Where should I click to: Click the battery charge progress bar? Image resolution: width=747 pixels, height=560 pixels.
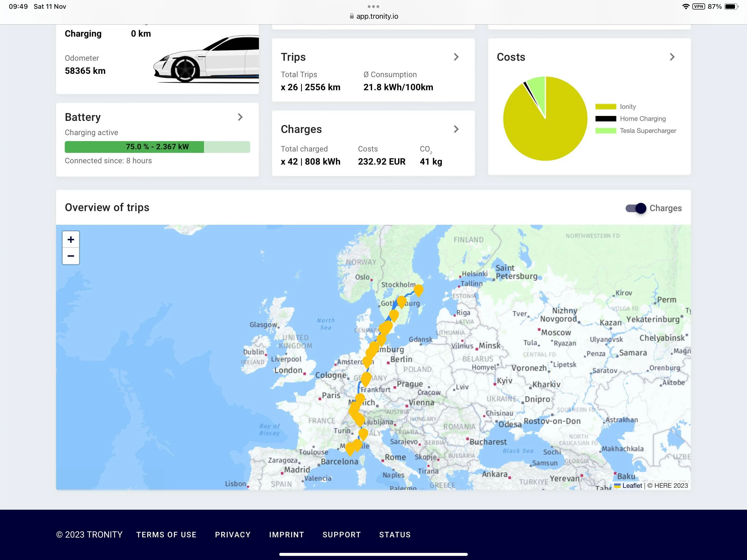tap(157, 147)
